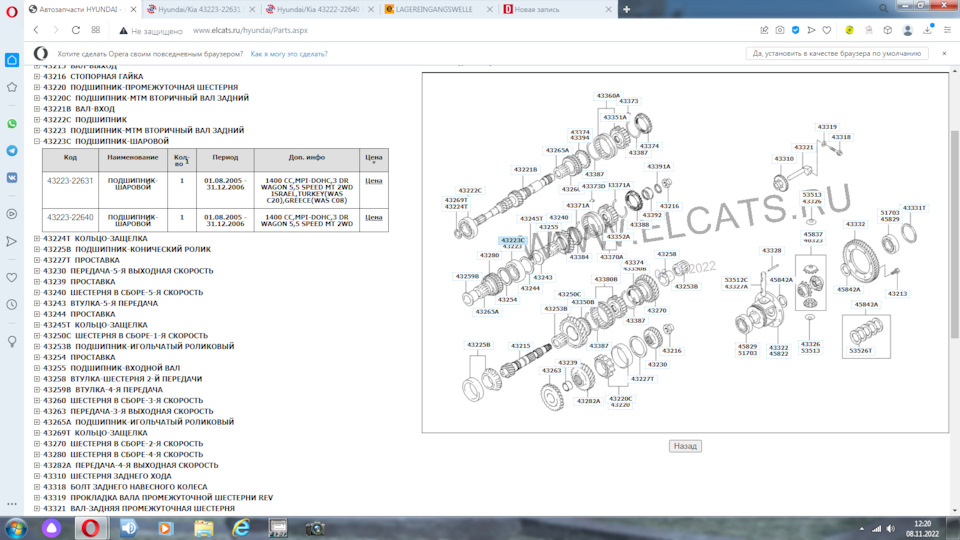The width and height of the screenshot is (960, 540).
Task: Launch Internet Explorer from taskbar
Action: pos(241,528)
